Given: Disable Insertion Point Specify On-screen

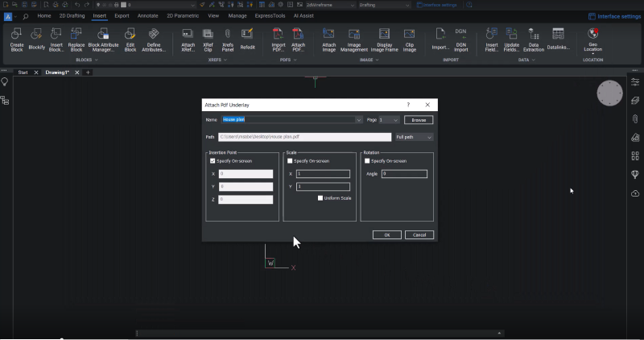Looking at the screenshot, I should (x=213, y=161).
